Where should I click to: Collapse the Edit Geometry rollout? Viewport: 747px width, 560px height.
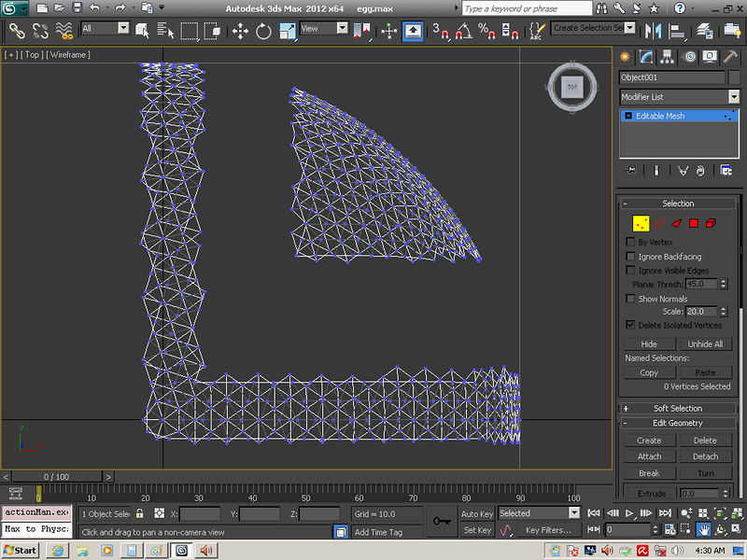coord(678,423)
